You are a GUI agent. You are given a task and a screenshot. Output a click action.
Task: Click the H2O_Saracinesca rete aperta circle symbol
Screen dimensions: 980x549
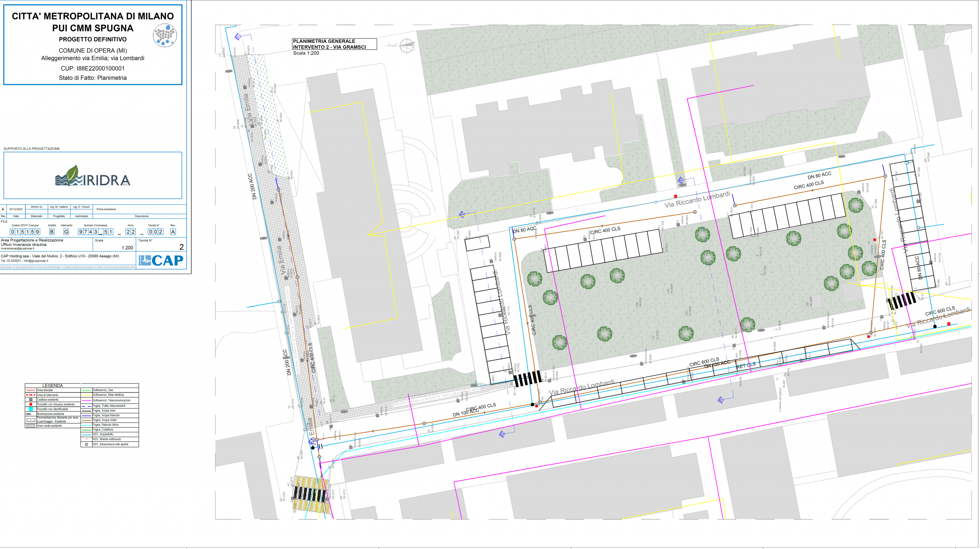87,444
